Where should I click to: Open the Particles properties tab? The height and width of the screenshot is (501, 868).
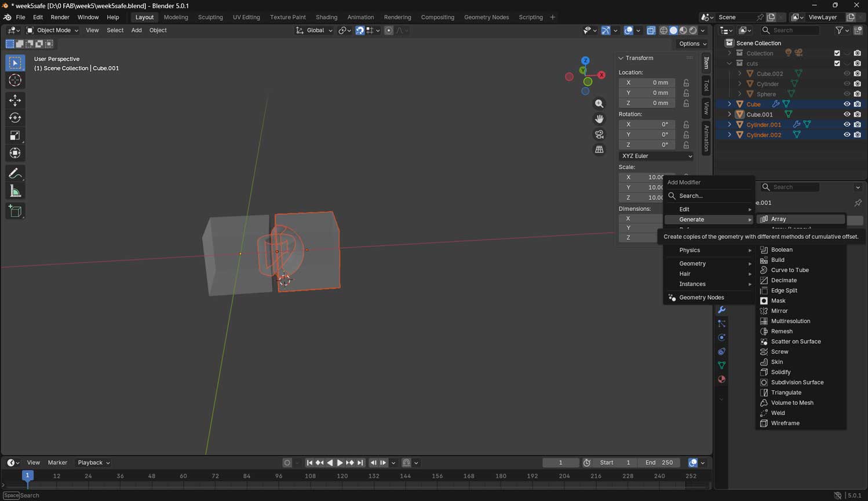tap(721, 324)
